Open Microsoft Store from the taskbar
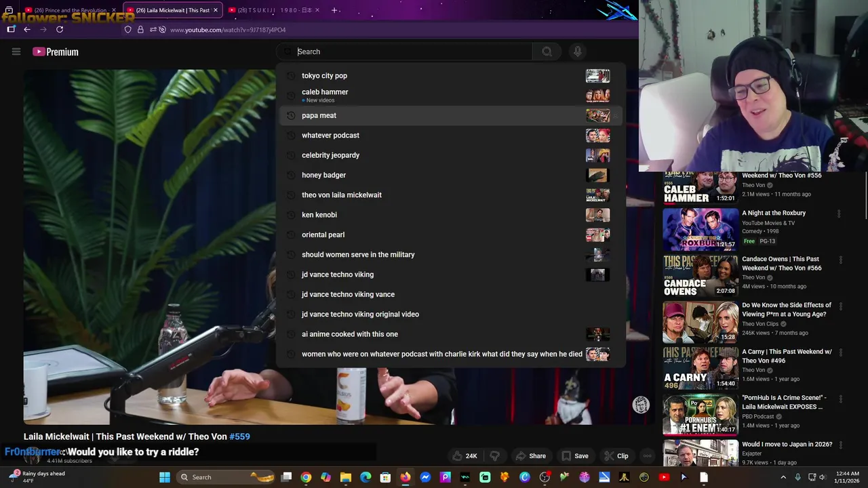The image size is (868, 488). click(x=386, y=477)
